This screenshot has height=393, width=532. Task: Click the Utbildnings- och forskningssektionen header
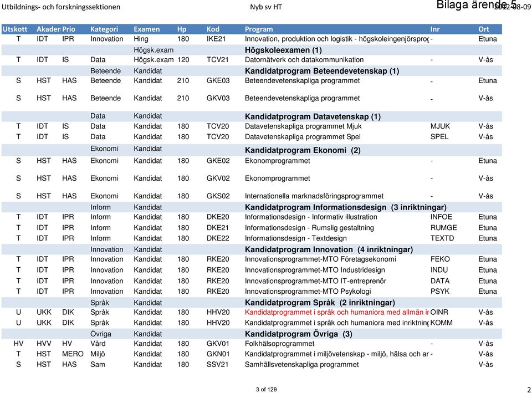tap(61, 7)
